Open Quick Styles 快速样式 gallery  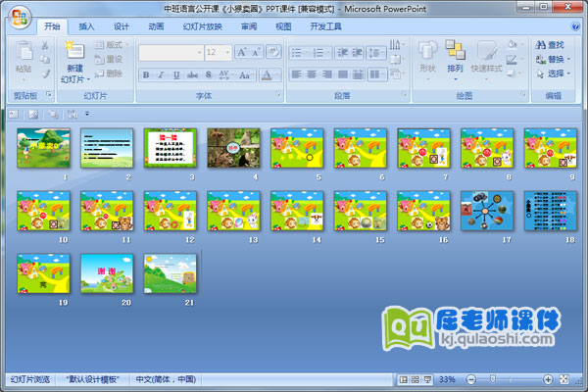pyautogui.click(x=486, y=60)
